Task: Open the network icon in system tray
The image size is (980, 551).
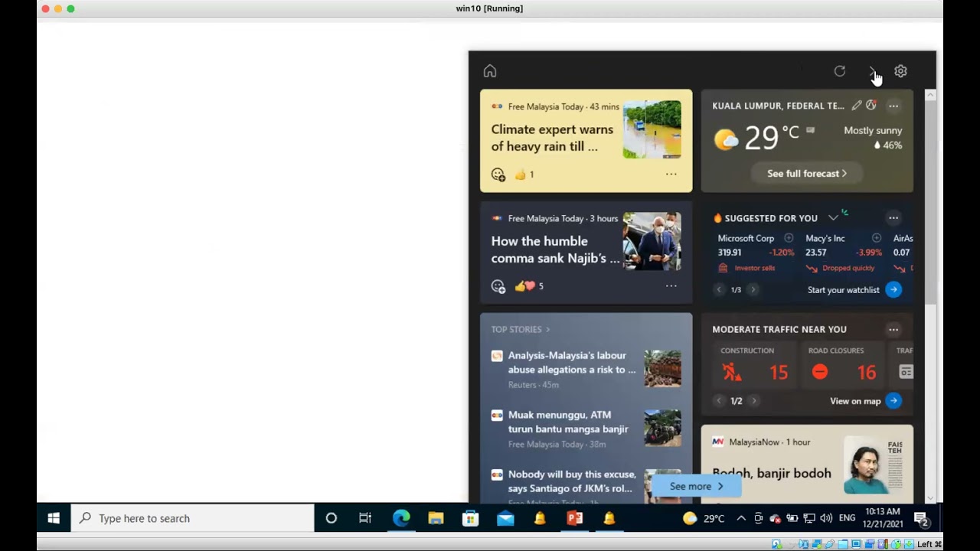Action: (x=809, y=518)
